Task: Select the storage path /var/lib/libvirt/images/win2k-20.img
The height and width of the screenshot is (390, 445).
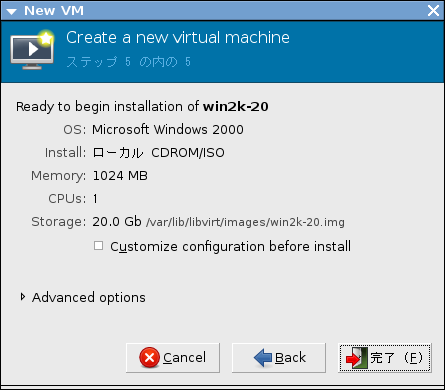Action: coord(245,222)
